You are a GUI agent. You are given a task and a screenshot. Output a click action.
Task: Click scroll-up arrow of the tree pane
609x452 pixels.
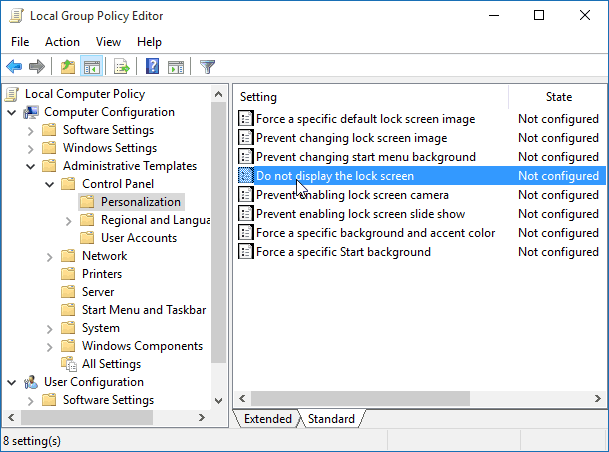click(x=219, y=94)
